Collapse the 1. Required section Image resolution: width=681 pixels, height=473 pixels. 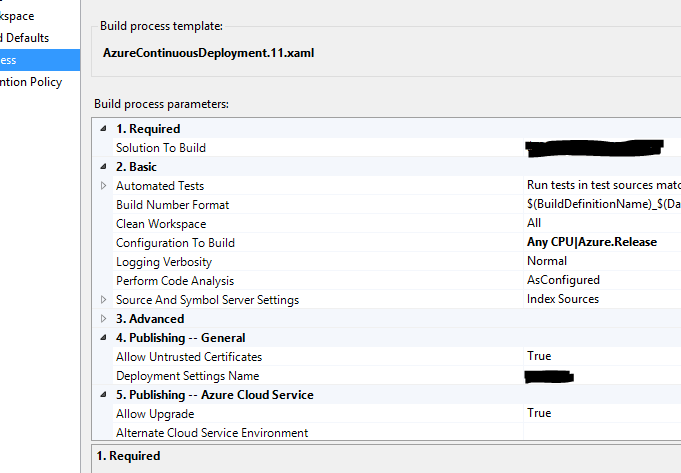(x=103, y=129)
